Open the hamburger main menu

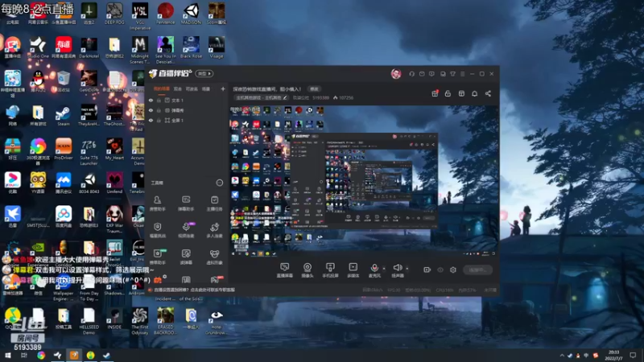[462, 74]
